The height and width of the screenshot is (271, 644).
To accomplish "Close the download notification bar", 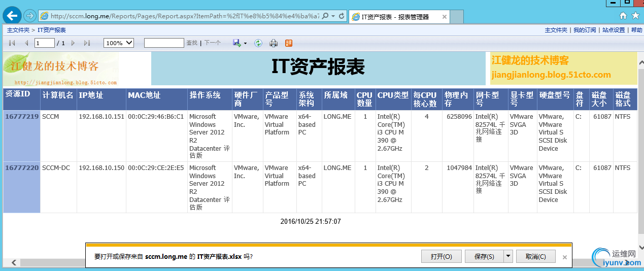I will click(565, 257).
